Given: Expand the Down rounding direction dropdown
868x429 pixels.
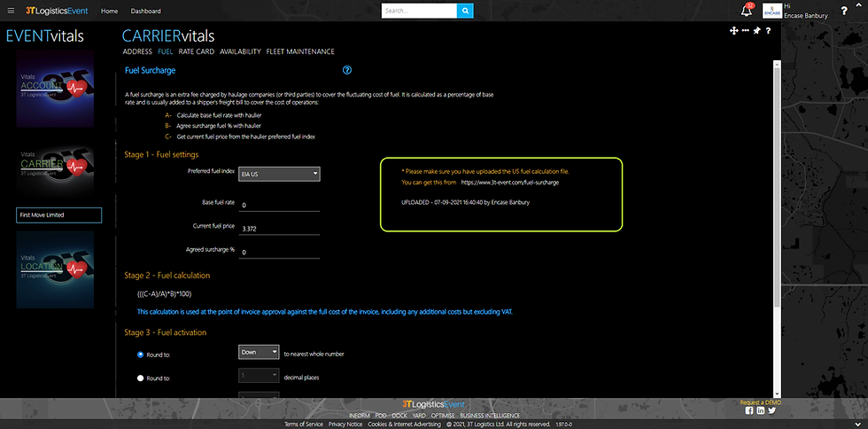Looking at the screenshot, I should (259, 352).
